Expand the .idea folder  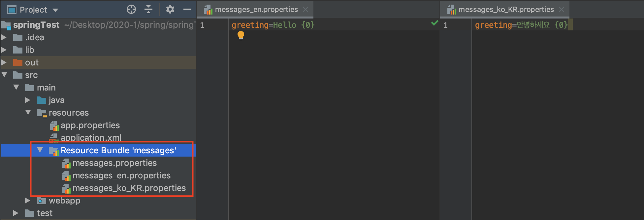(4, 37)
